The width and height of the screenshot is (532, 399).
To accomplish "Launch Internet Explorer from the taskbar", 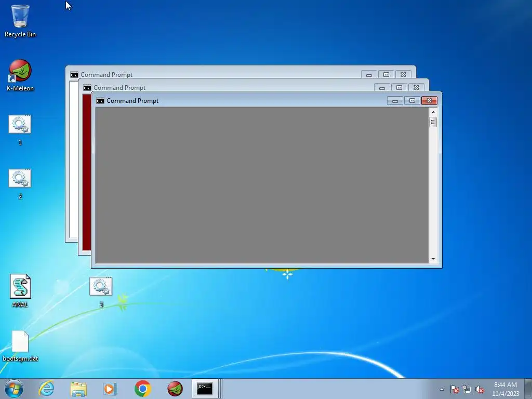I will coord(46,389).
